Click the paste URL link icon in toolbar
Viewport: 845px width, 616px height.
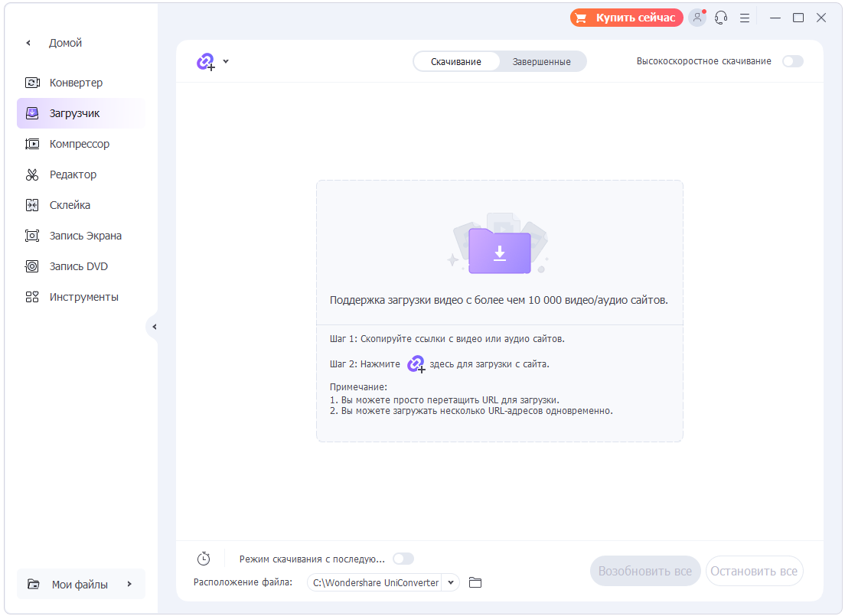point(206,61)
